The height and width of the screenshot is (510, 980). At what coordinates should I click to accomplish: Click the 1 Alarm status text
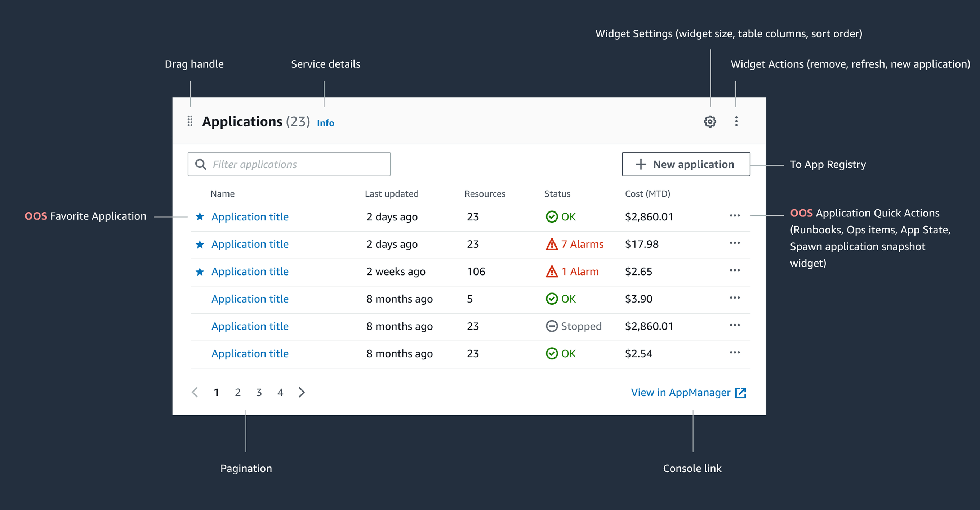pyautogui.click(x=580, y=272)
